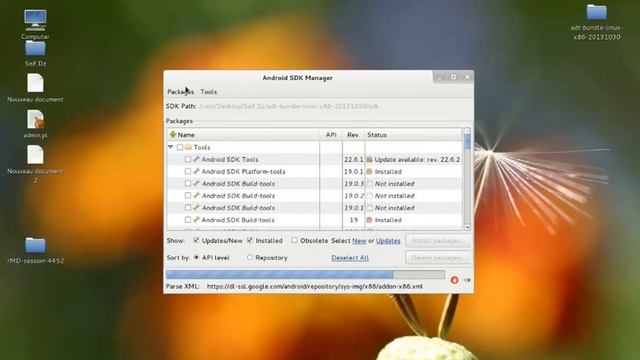Check the Tools group checkbox

point(180,147)
